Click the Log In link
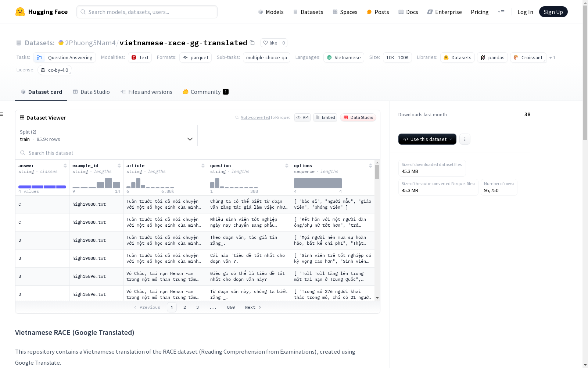The height and width of the screenshot is (368, 588). (x=525, y=12)
